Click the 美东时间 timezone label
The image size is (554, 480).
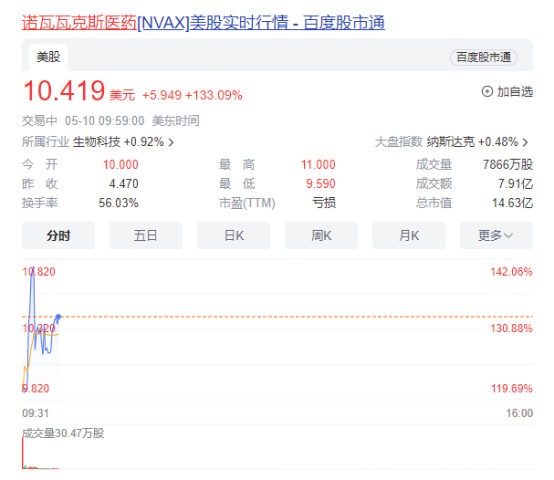[176, 121]
